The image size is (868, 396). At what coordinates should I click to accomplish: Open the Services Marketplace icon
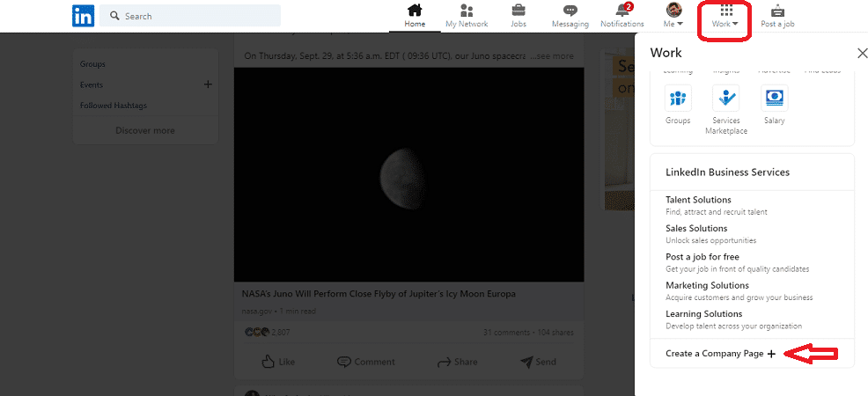point(726,99)
